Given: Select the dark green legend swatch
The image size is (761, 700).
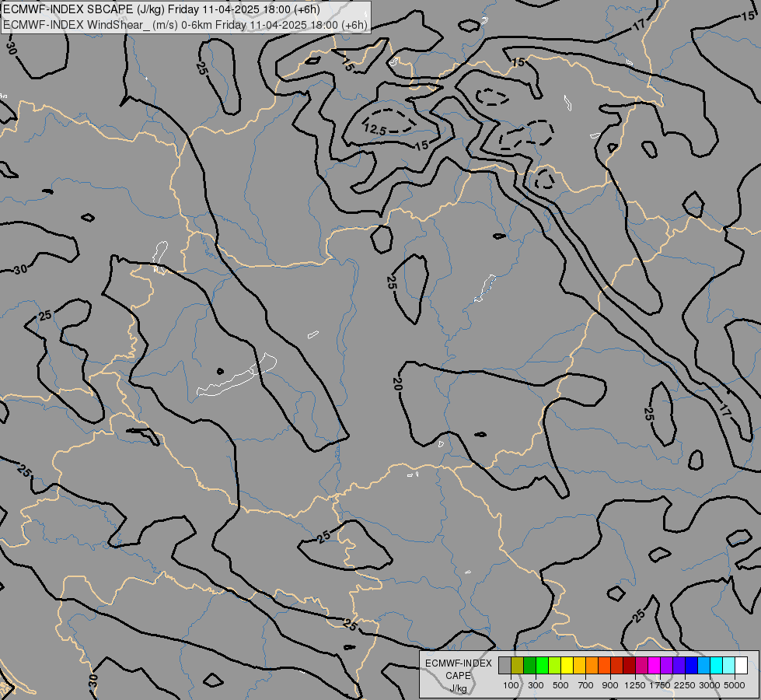Looking at the screenshot, I should click(x=530, y=665).
